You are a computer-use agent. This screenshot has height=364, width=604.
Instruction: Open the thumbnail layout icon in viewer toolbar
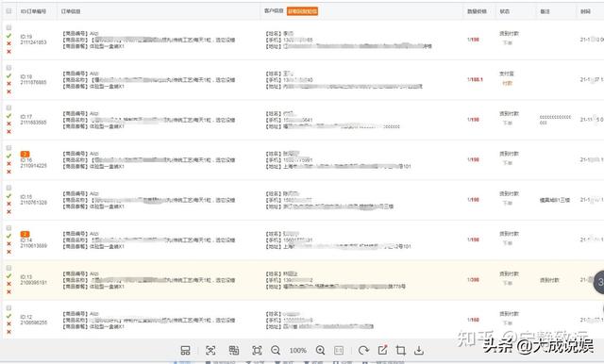click(185, 350)
